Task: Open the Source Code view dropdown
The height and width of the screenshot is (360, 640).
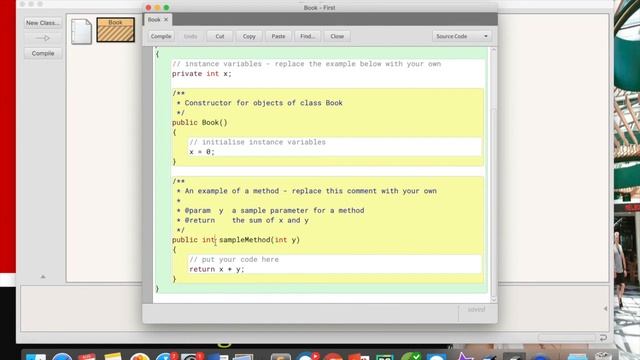Action: click(x=462, y=36)
